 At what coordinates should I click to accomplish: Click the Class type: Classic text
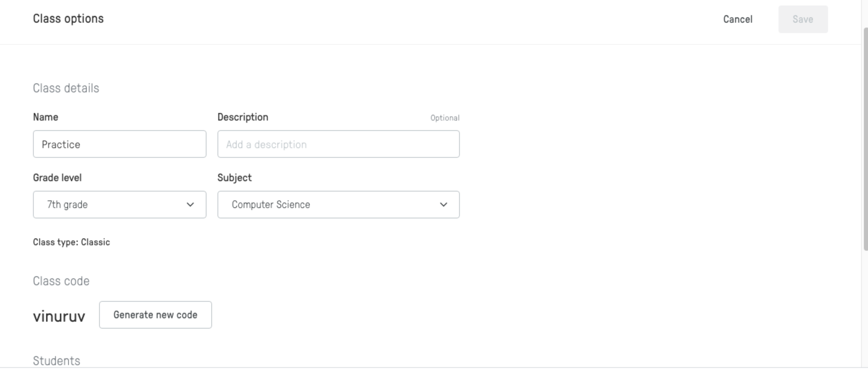coord(71,242)
